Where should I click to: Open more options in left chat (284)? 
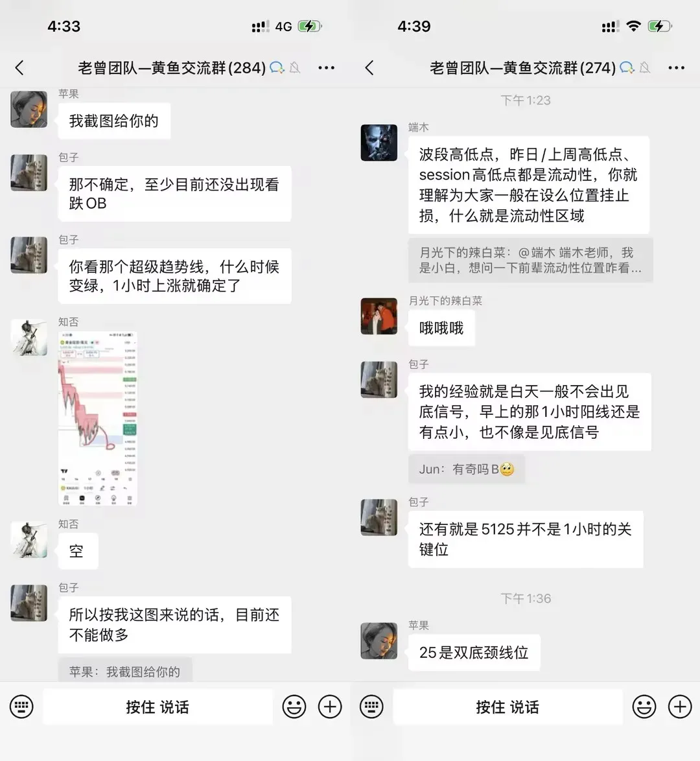point(326,68)
